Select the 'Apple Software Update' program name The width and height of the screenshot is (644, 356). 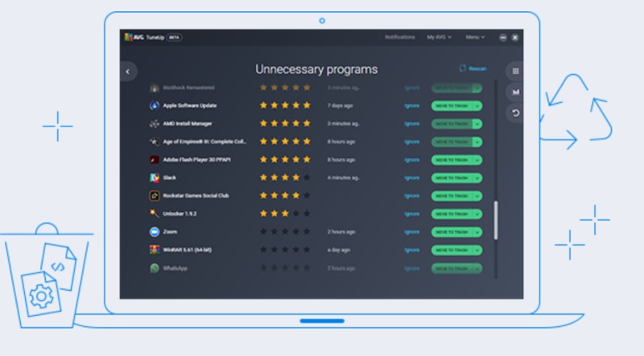click(x=190, y=106)
